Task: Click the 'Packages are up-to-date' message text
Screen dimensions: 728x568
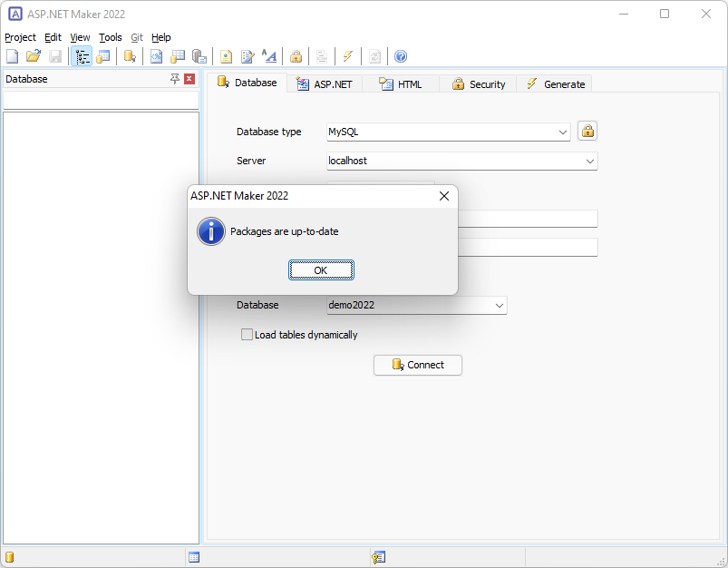Action: coord(284,231)
